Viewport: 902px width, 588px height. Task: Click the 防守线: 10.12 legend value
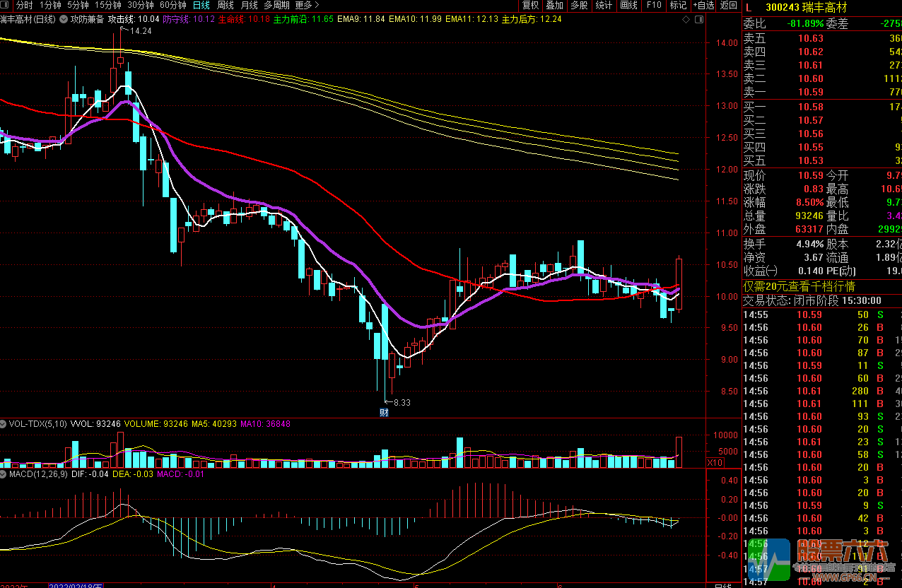point(189,19)
